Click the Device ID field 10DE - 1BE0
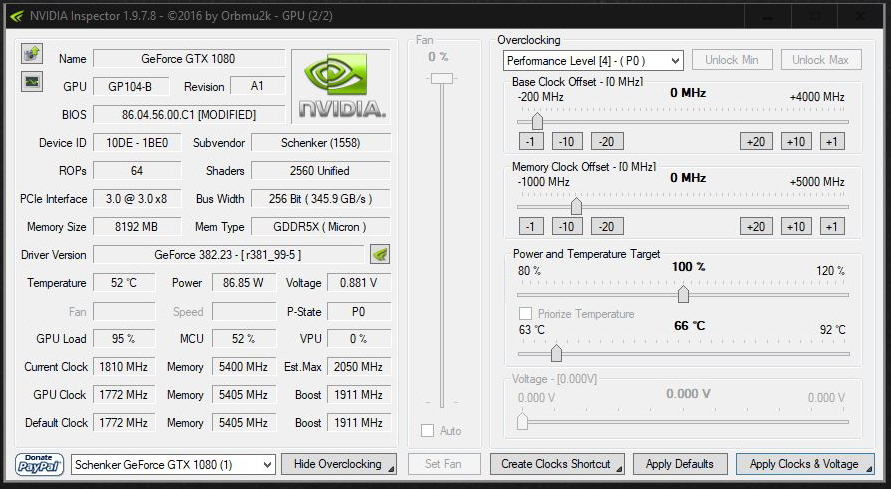The width and height of the screenshot is (891, 489). (137, 143)
